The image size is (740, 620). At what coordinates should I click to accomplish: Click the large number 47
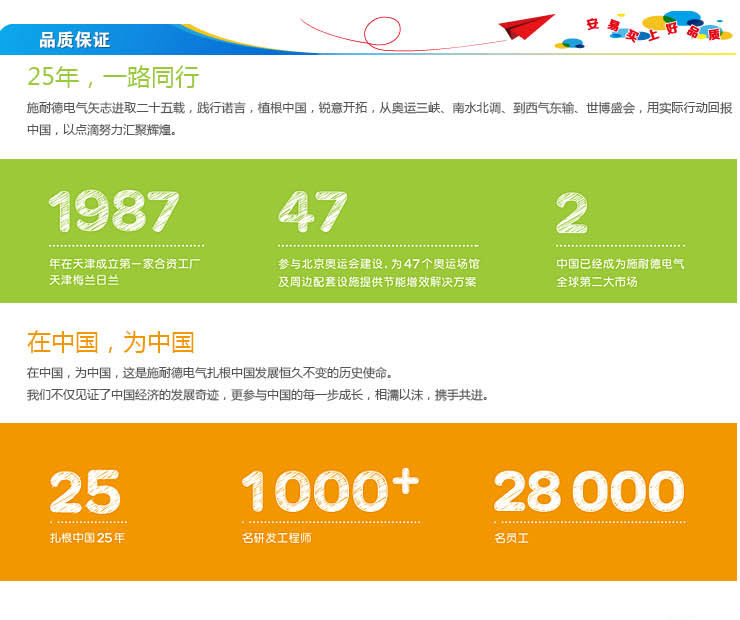pos(312,212)
